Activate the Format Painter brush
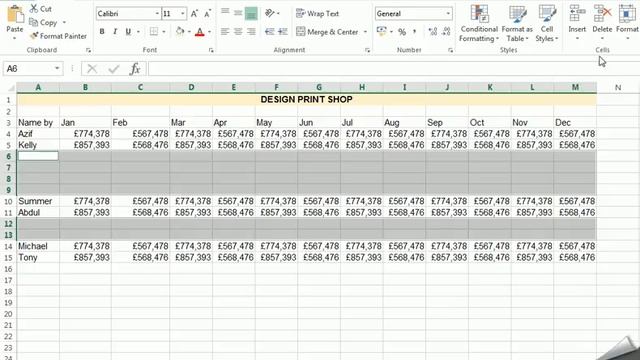Viewport: 640px width, 360px height. (x=34, y=36)
